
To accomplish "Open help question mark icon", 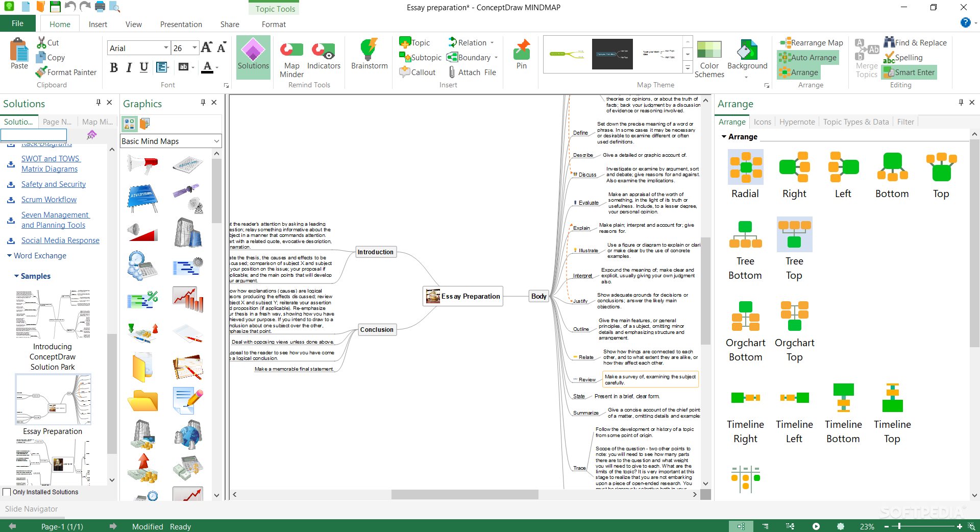I will click(x=965, y=22).
